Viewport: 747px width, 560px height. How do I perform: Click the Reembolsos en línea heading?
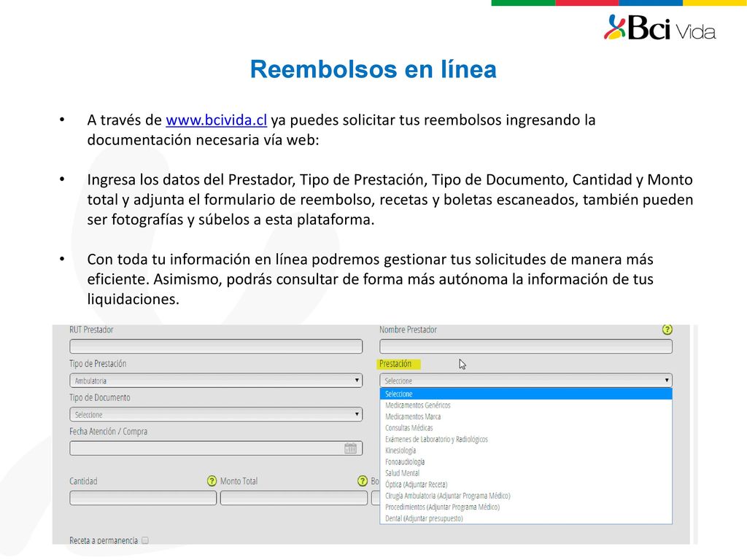pyautogui.click(x=373, y=69)
